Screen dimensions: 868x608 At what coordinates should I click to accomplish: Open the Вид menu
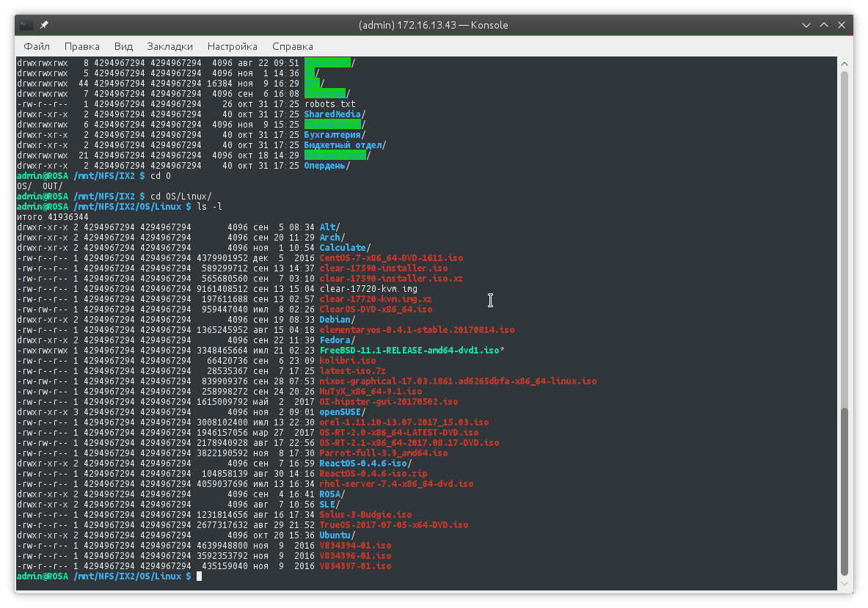123,46
